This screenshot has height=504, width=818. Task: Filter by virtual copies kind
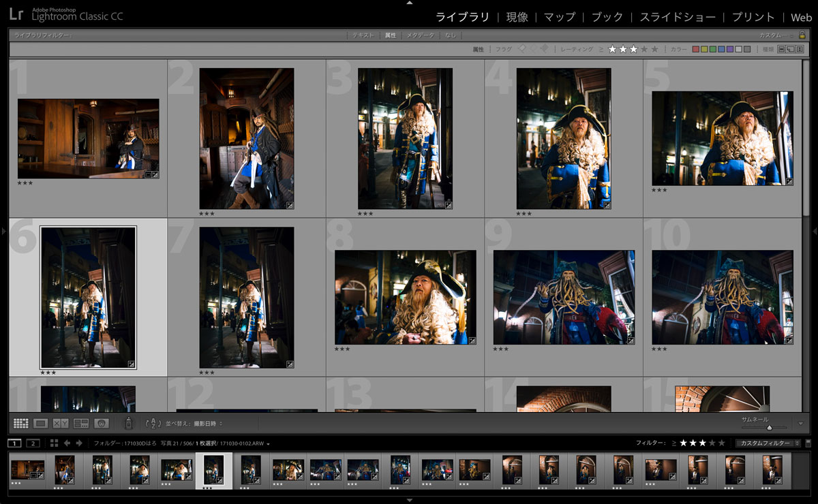[791, 49]
